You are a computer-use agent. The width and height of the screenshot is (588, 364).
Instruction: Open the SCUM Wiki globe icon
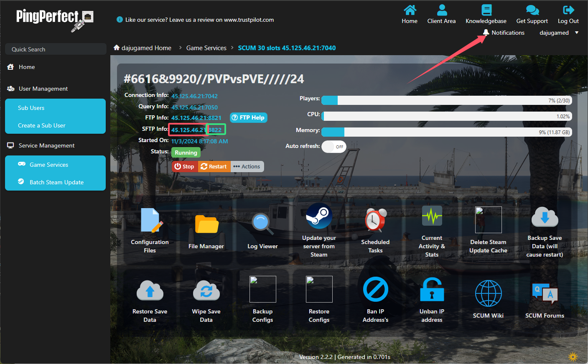(x=488, y=293)
